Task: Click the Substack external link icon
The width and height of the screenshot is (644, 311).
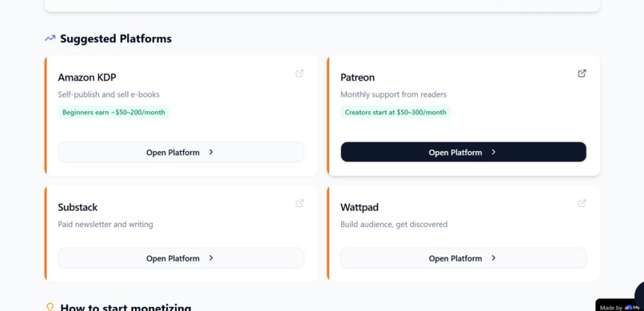Action: [300, 203]
